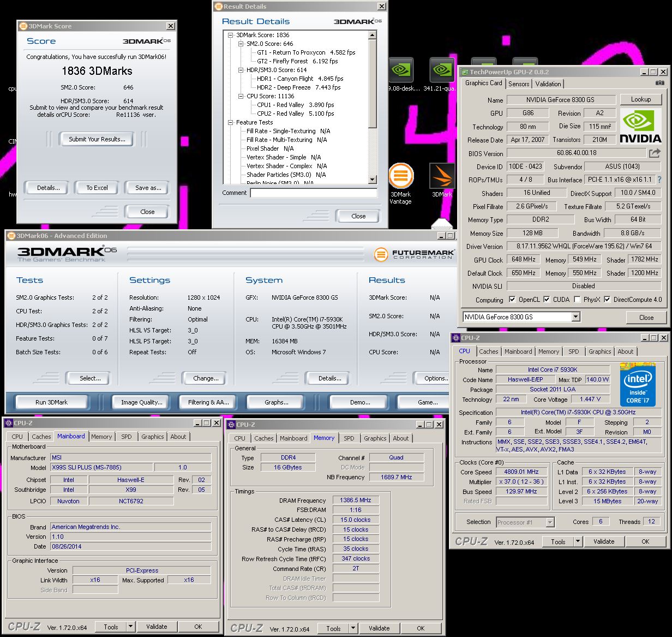Open the Processor #1 selection dropdown
This screenshot has height=637, width=672.
tap(550, 522)
